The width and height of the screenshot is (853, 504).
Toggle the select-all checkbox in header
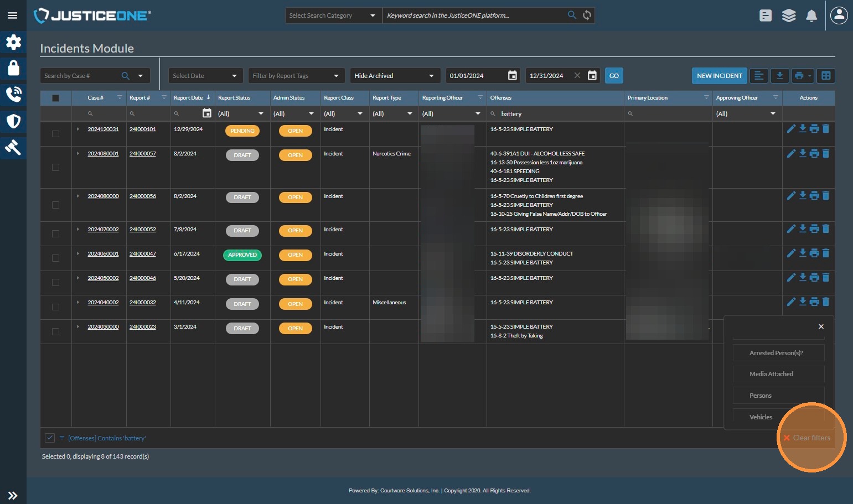(55, 98)
